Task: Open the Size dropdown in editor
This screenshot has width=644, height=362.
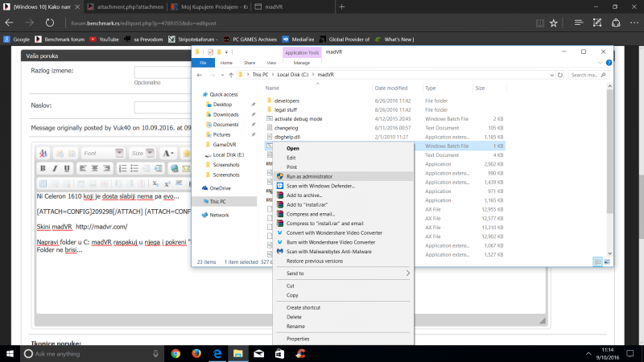Action: point(142,153)
